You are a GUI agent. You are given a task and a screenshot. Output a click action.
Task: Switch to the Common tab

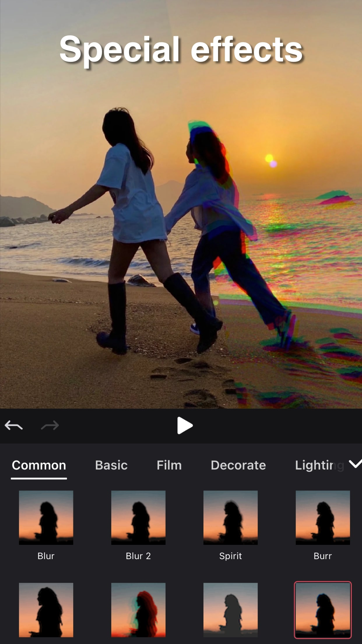click(x=39, y=465)
